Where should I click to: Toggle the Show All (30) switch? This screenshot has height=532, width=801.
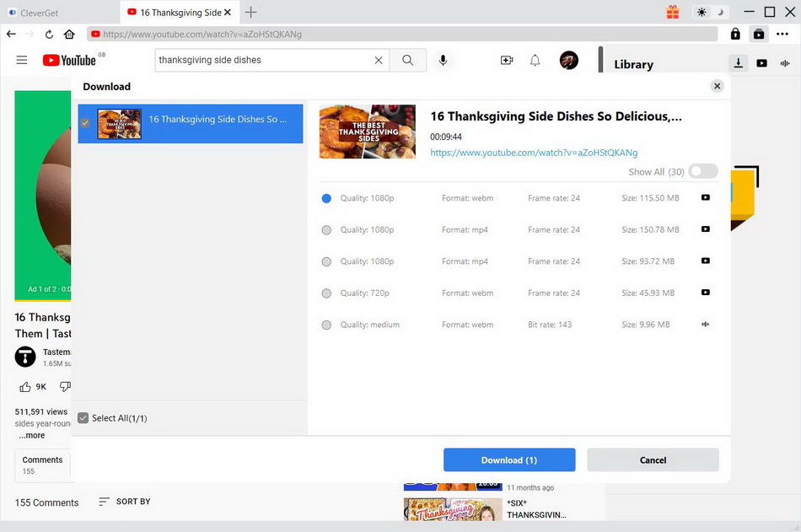coord(703,171)
